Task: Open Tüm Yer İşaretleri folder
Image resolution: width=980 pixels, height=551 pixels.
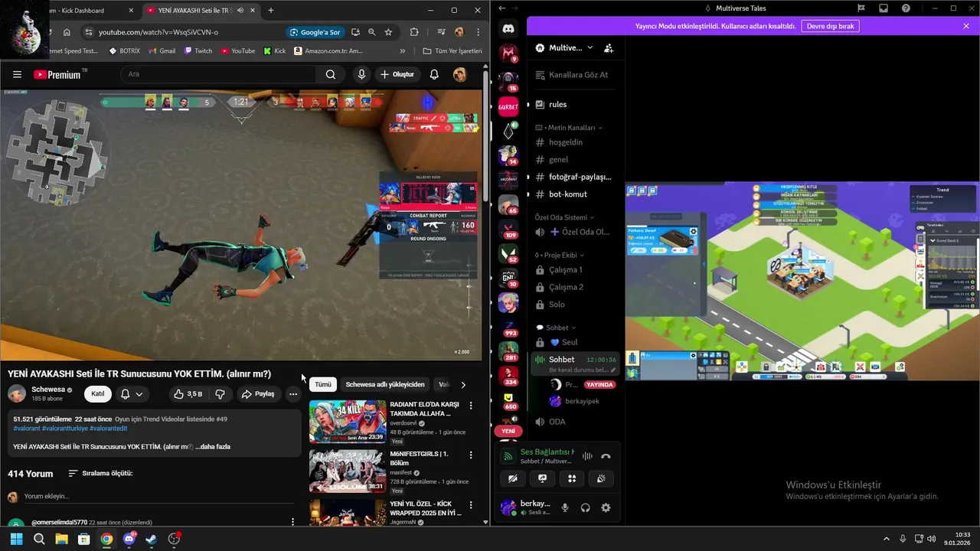Action: coord(452,51)
